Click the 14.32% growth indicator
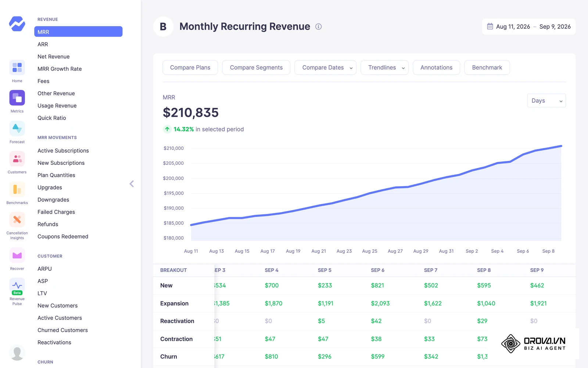 coord(183,129)
